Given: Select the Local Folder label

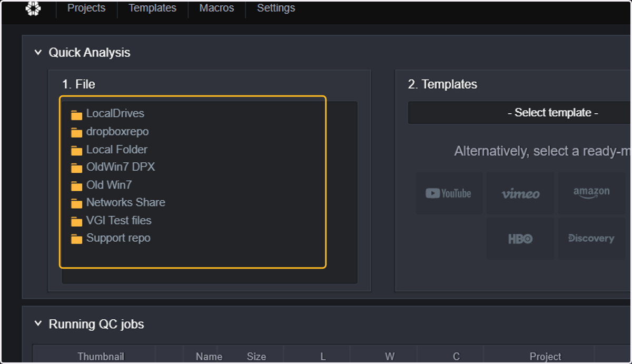Looking at the screenshot, I should click(x=117, y=150).
